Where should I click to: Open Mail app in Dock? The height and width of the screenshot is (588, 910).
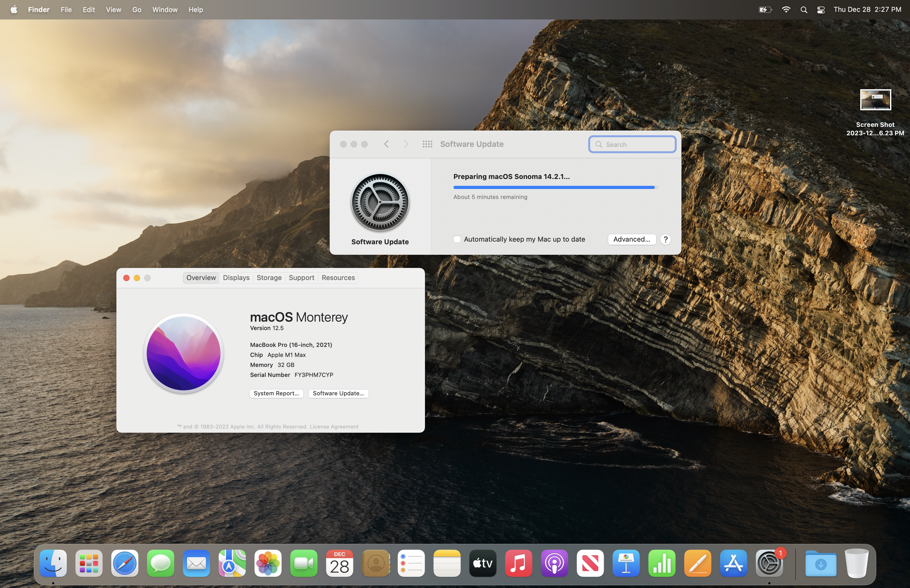click(x=196, y=563)
